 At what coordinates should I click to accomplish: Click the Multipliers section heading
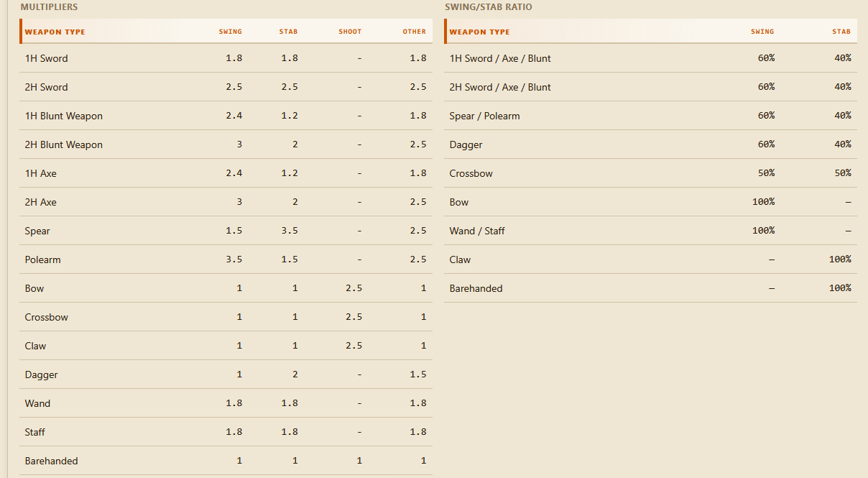point(49,7)
